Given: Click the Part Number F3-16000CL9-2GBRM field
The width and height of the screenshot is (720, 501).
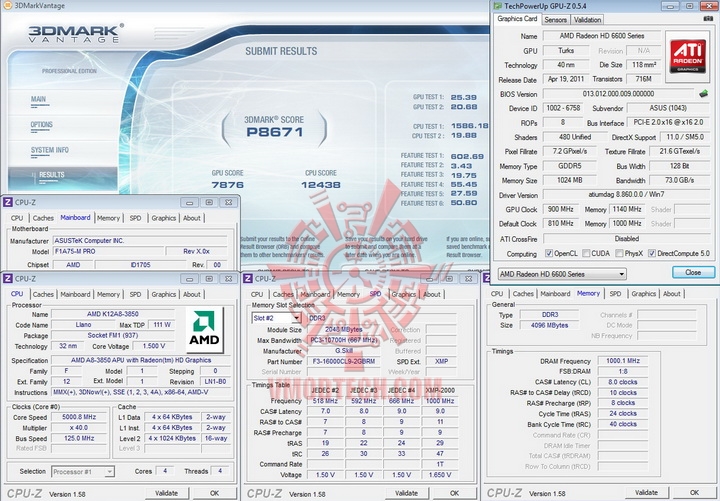Looking at the screenshot, I should pyautogui.click(x=343, y=361).
